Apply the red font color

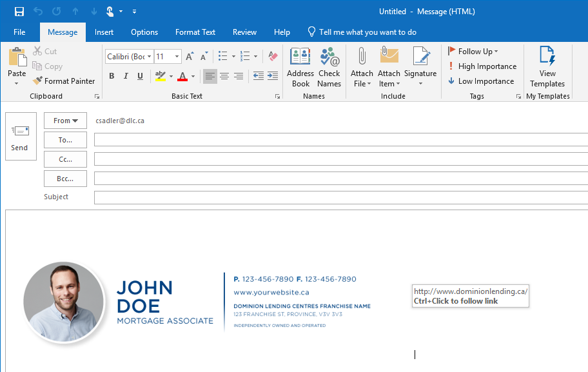coord(182,76)
